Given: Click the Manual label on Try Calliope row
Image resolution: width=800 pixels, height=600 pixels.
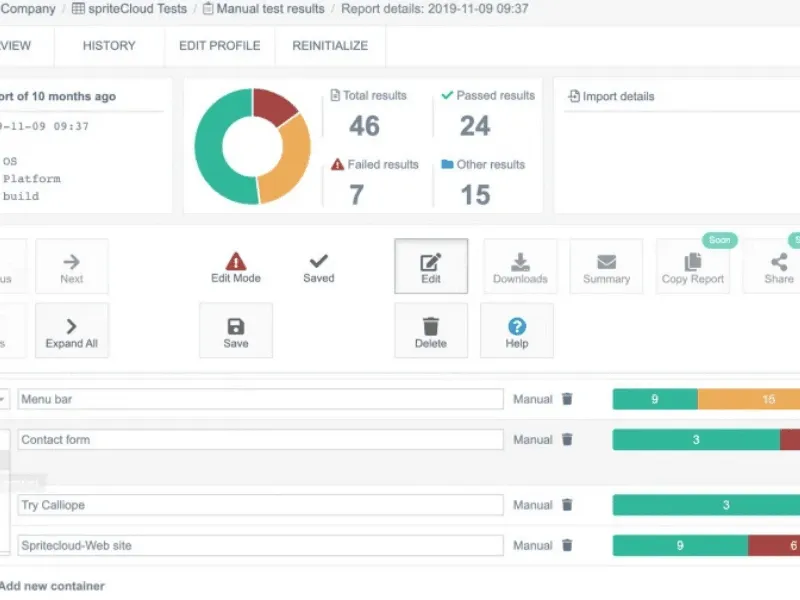Looking at the screenshot, I should [533, 505].
